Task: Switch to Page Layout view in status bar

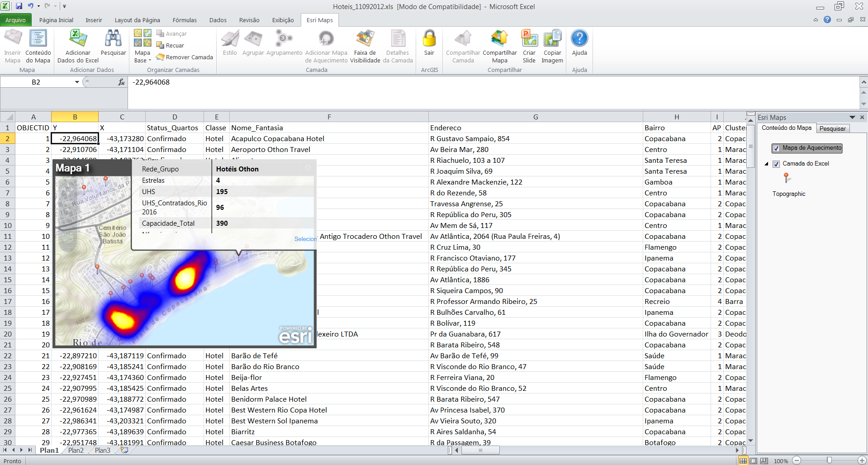Action: [x=754, y=461]
